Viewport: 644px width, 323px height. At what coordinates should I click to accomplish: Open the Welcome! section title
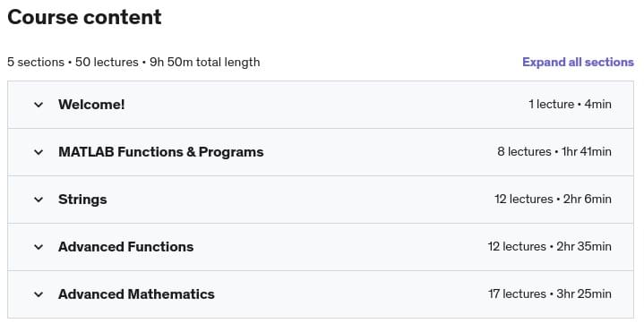(91, 105)
